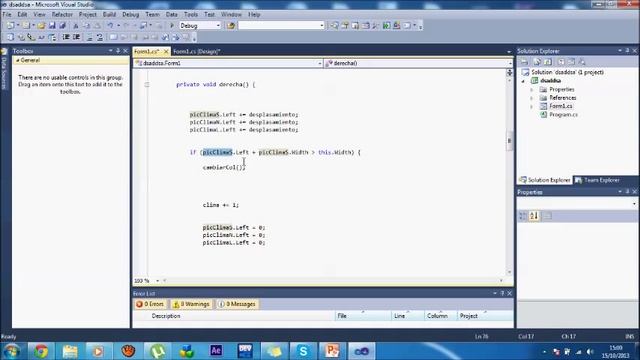Sort Error List by the File column

[363, 316]
